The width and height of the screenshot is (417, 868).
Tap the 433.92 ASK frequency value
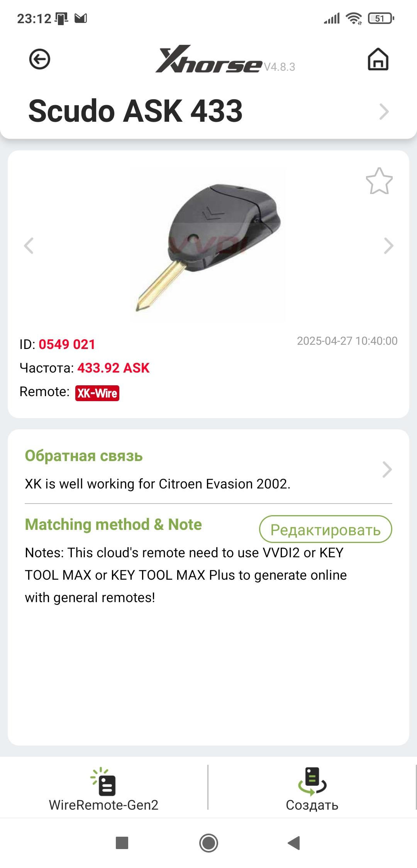pos(113,368)
